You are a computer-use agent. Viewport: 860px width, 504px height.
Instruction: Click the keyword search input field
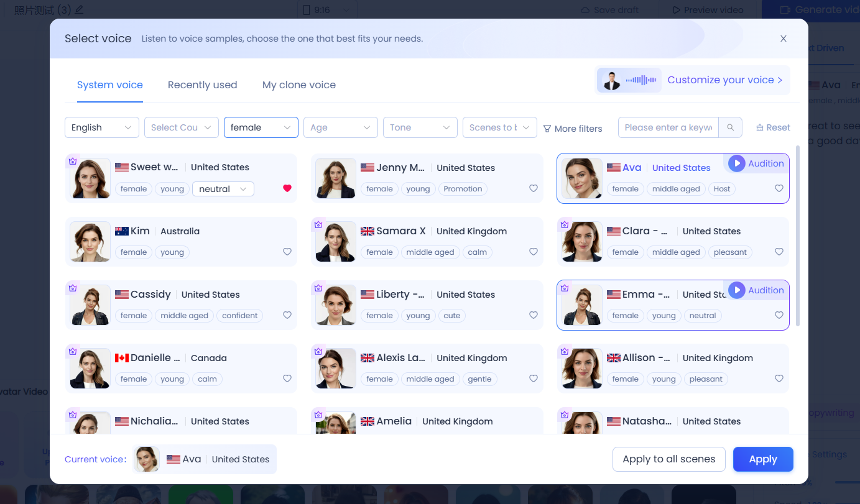click(668, 127)
